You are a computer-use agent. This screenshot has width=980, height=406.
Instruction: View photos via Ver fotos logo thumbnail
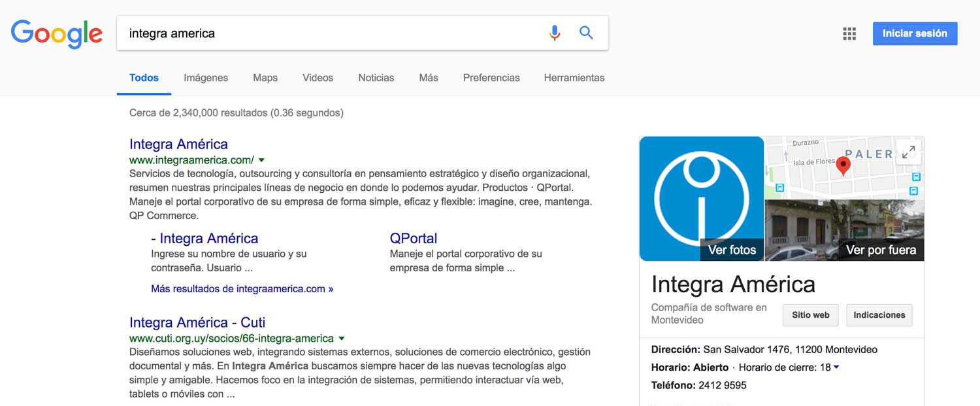click(702, 199)
